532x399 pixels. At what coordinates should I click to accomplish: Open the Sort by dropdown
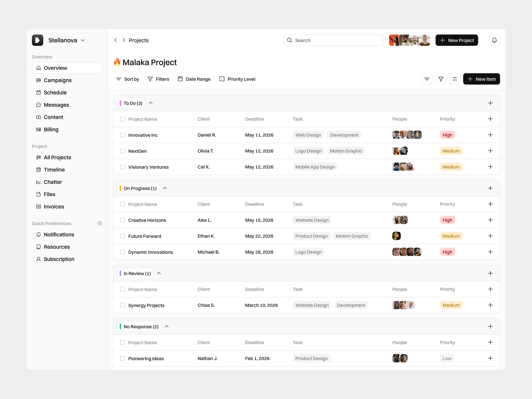[x=128, y=79]
